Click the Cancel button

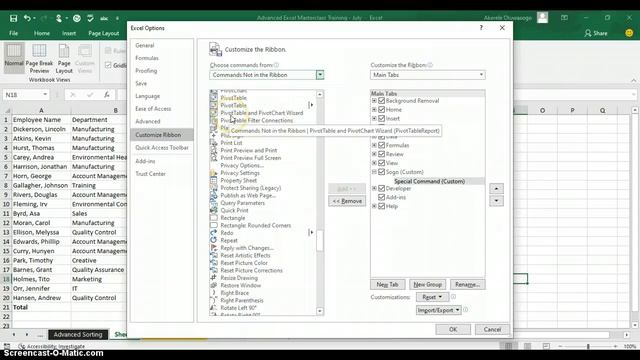click(492, 329)
